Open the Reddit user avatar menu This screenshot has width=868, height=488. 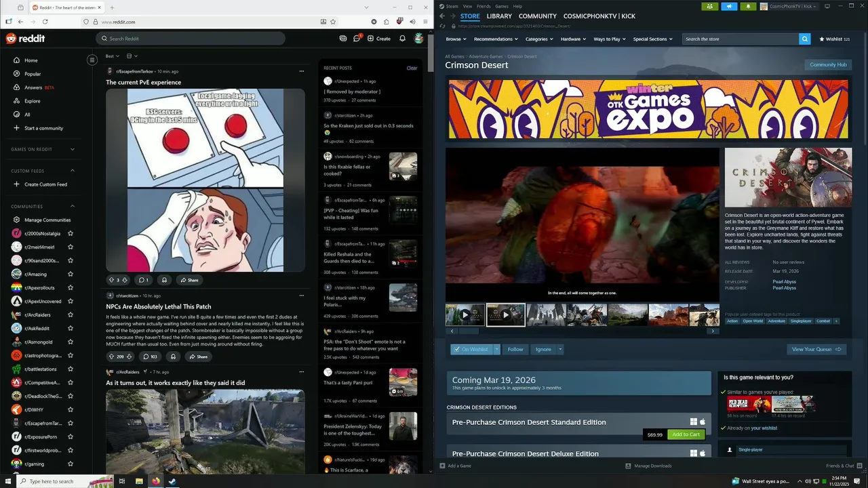click(x=419, y=39)
